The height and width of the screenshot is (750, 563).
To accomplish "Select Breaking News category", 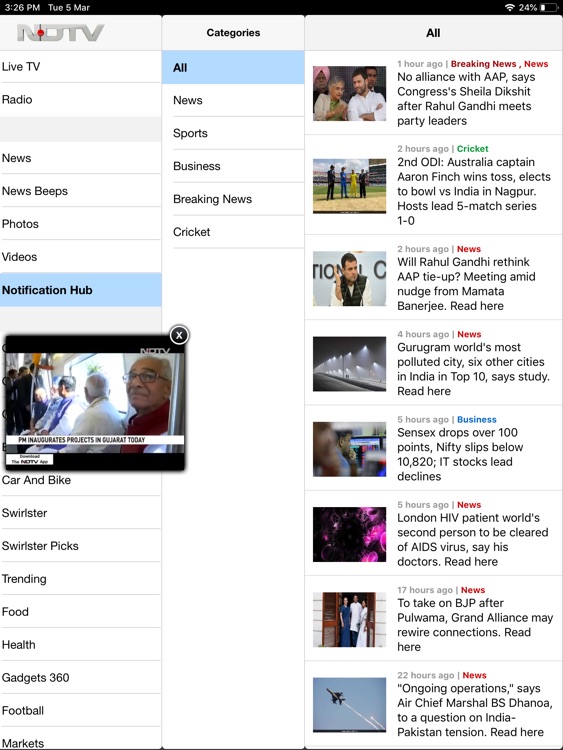I will coord(233,199).
